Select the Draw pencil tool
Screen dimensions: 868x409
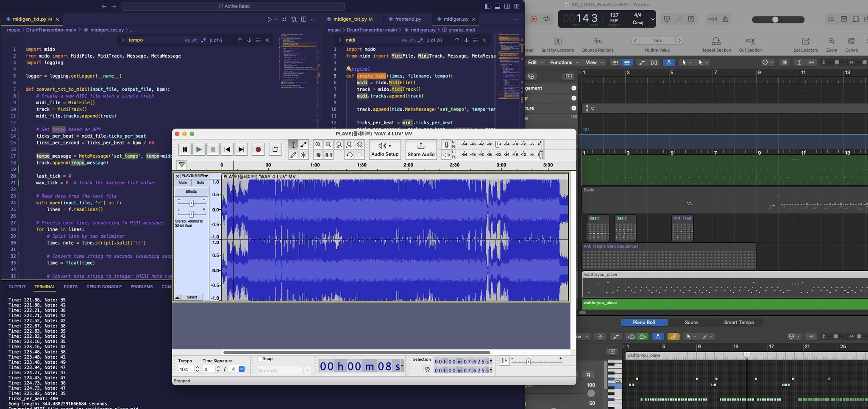(293, 155)
